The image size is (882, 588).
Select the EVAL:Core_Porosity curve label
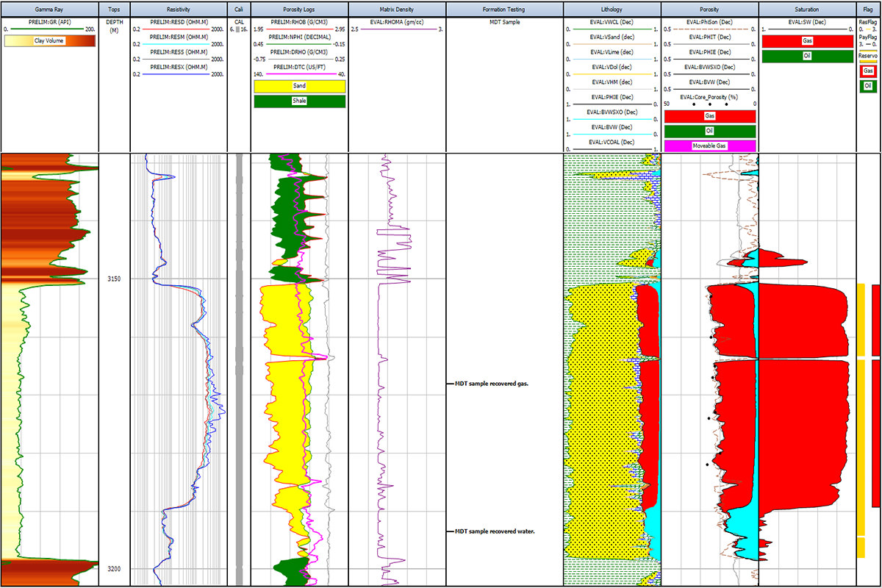[709, 96]
